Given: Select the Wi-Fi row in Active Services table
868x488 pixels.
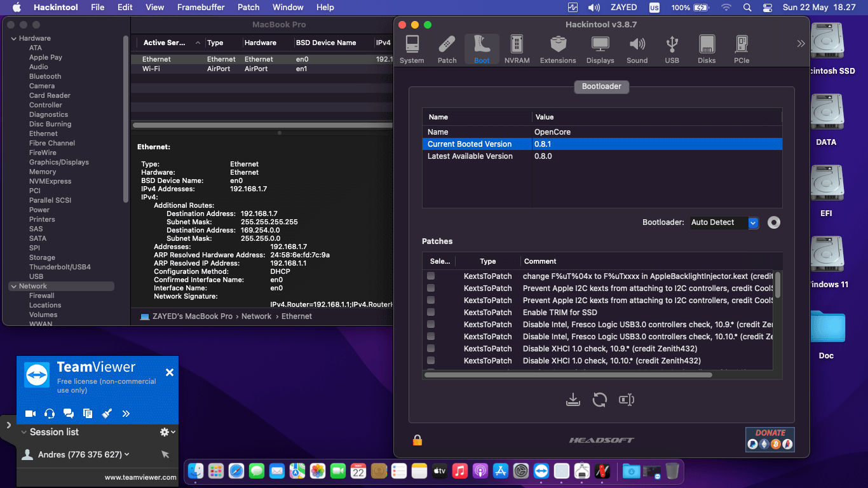Looking at the screenshot, I should [261, 69].
